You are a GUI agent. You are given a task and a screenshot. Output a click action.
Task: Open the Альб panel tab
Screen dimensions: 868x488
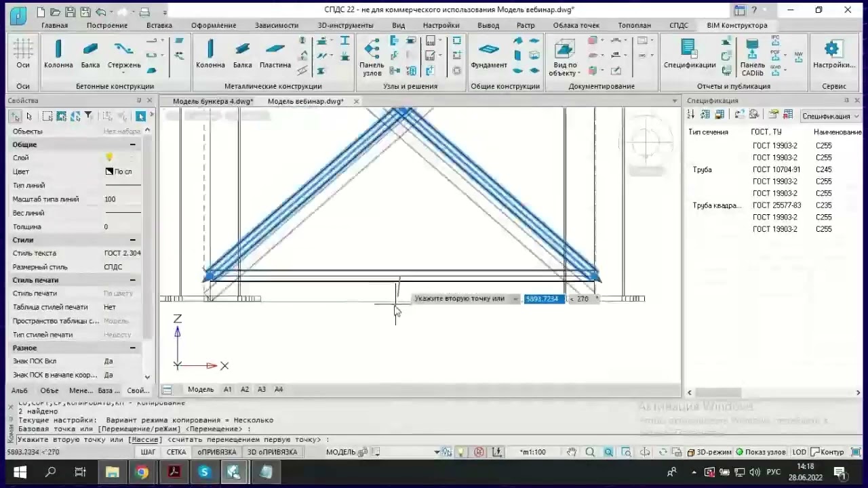click(19, 390)
